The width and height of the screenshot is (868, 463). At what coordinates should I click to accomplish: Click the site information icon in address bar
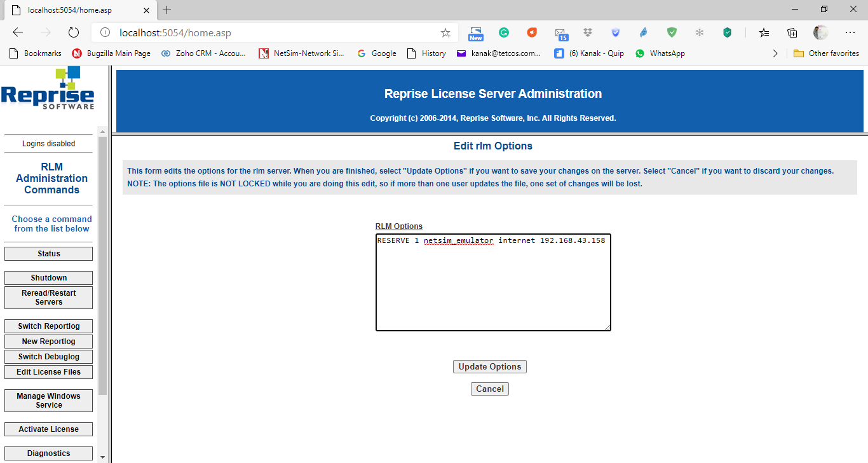106,32
